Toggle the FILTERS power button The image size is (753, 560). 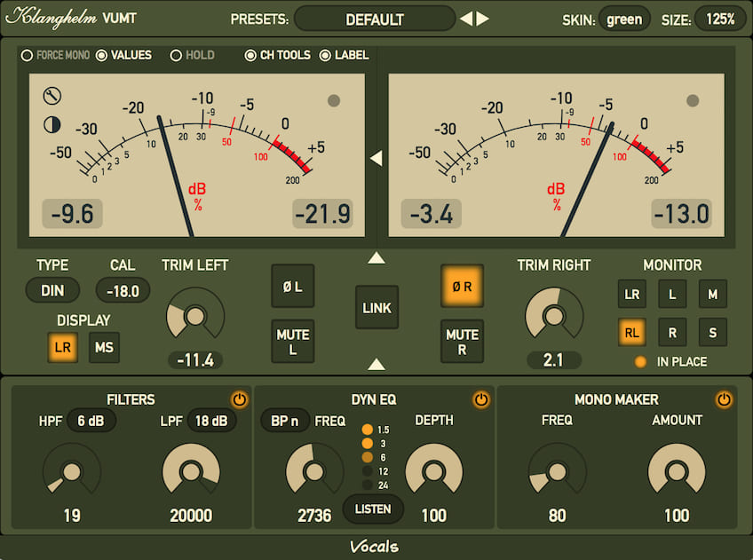point(239,399)
